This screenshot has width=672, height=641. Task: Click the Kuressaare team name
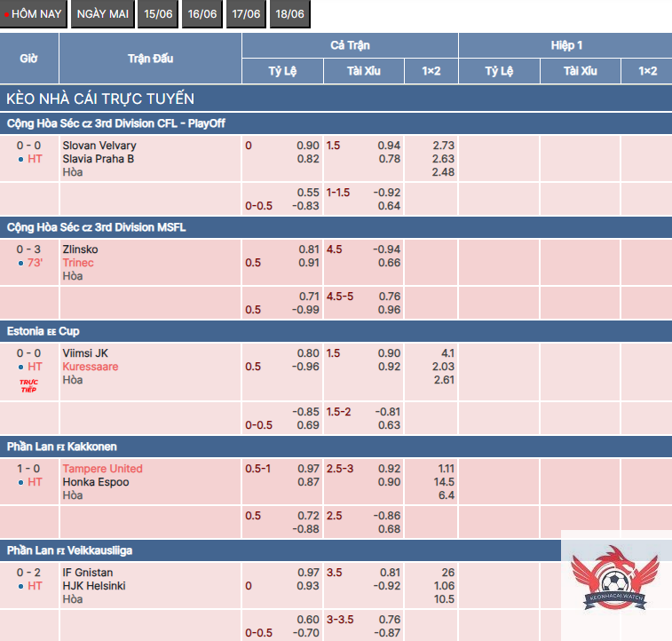tap(90, 367)
